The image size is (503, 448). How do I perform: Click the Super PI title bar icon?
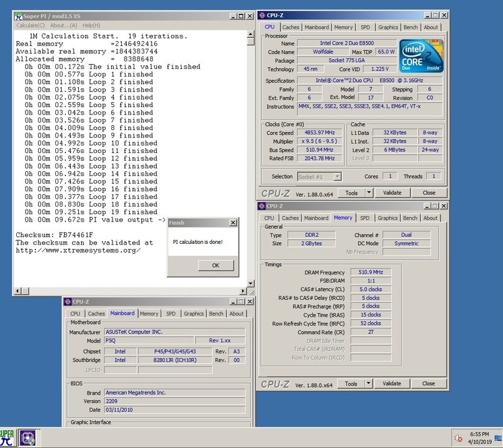click(19, 16)
